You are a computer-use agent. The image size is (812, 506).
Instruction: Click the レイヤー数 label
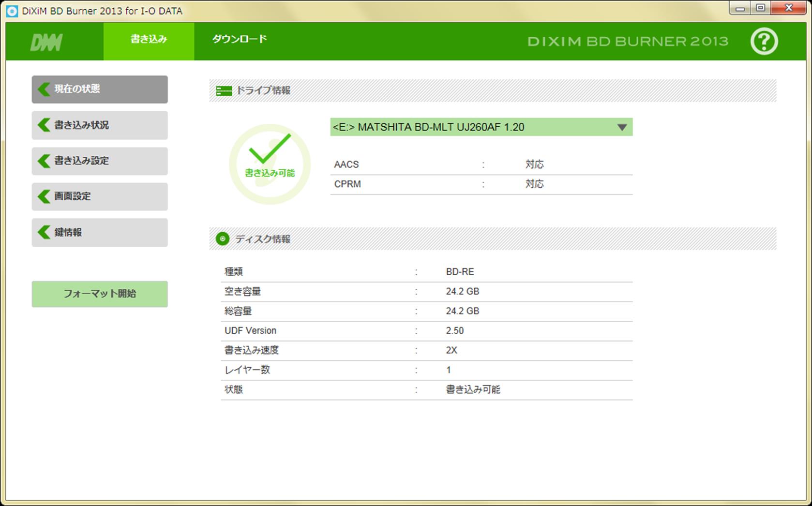[247, 370]
